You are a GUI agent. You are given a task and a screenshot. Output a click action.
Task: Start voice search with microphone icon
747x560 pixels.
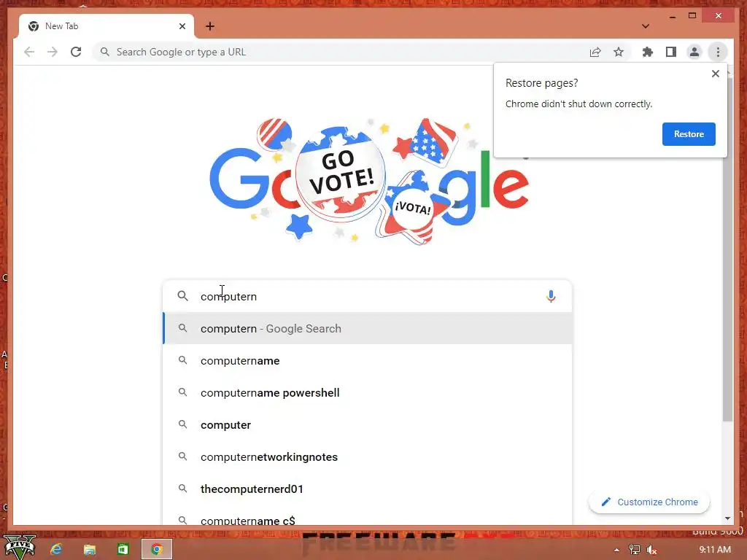551,296
